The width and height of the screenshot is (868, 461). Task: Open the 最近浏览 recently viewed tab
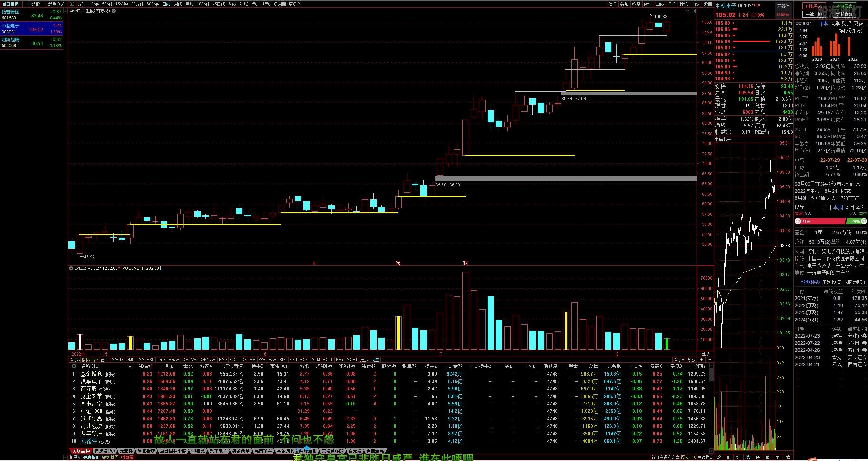click(56, 4)
